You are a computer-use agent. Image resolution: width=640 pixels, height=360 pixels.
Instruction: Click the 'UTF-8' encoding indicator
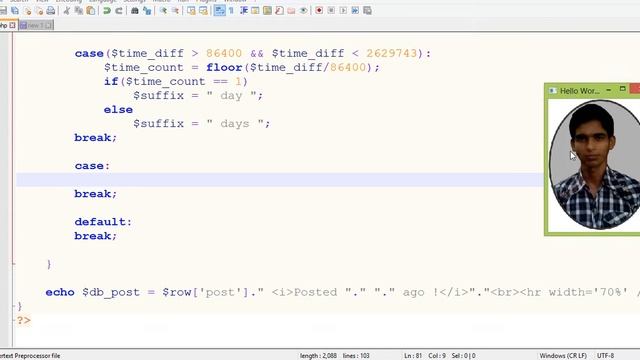(x=605, y=356)
